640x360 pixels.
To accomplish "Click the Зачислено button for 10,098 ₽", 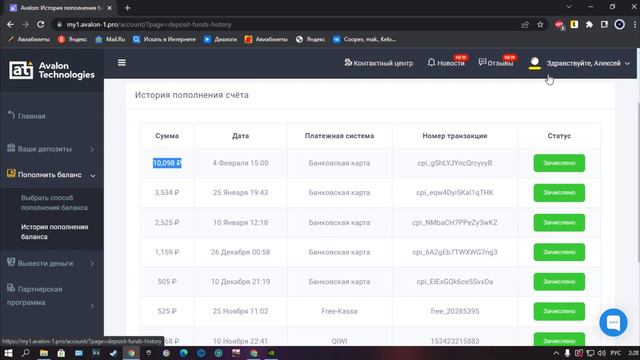I will (x=559, y=163).
